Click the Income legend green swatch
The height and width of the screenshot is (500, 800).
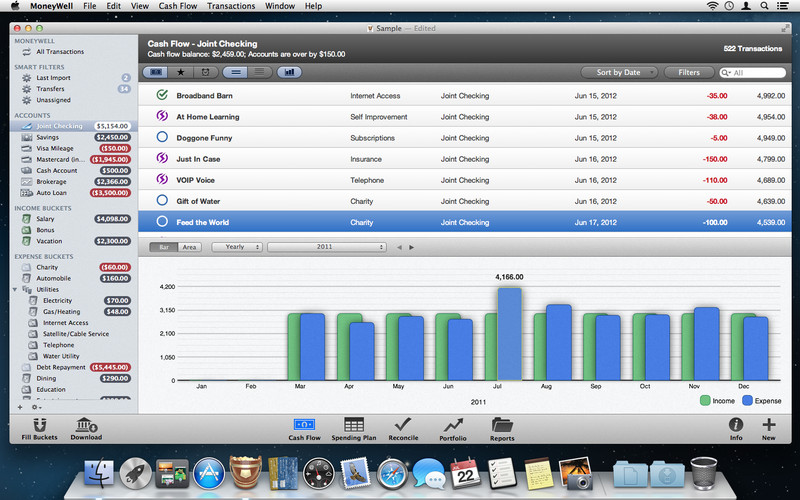click(705, 401)
